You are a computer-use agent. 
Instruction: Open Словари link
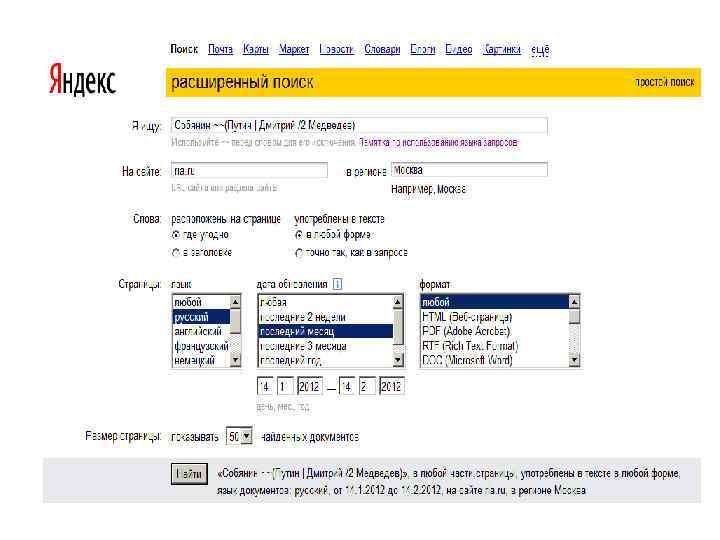tap(382, 49)
